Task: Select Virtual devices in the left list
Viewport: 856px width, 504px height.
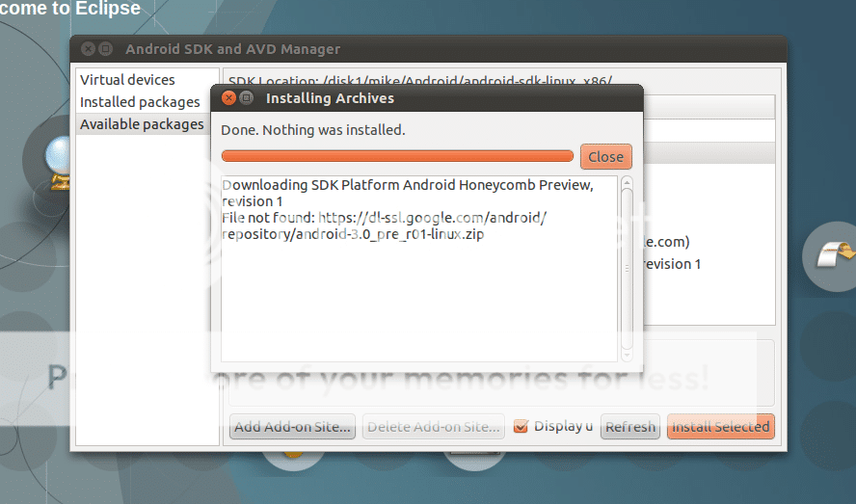Action: [x=127, y=80]
